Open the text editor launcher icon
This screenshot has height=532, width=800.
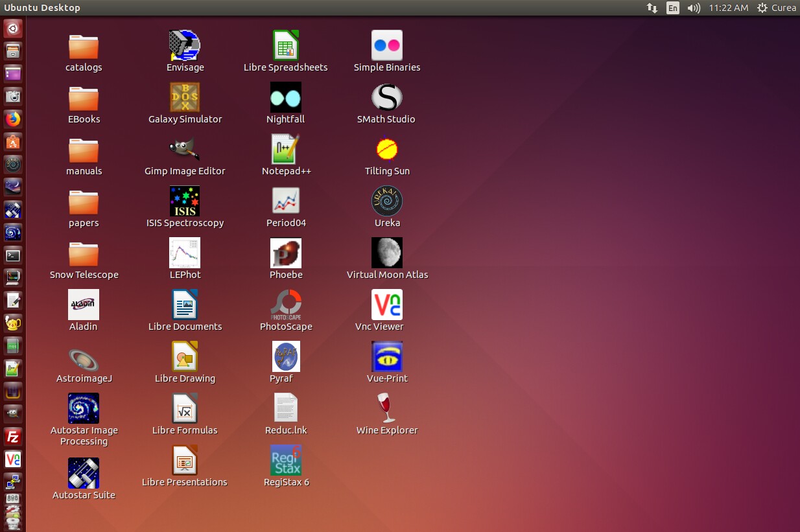pyautogui.click(x=13, y=301)
